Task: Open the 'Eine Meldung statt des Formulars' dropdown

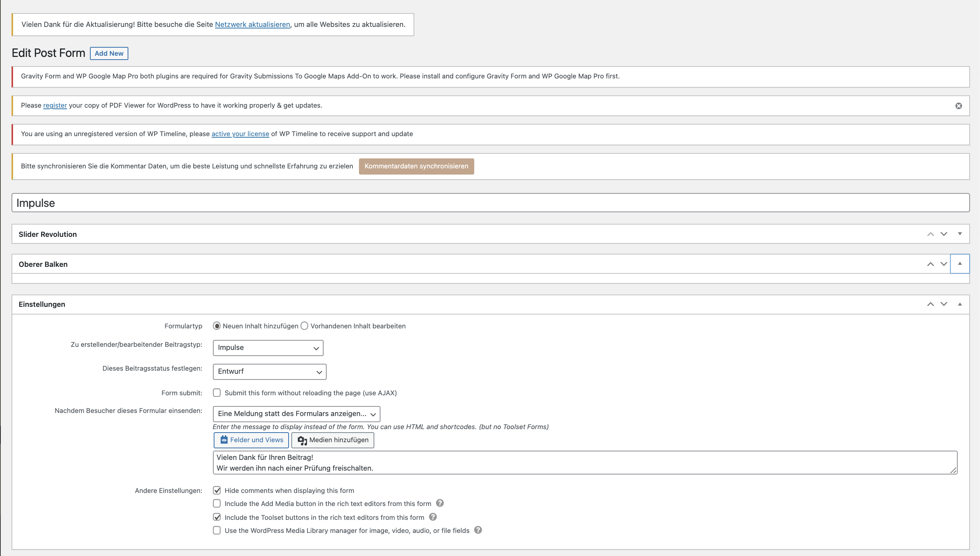Action: 296,414
